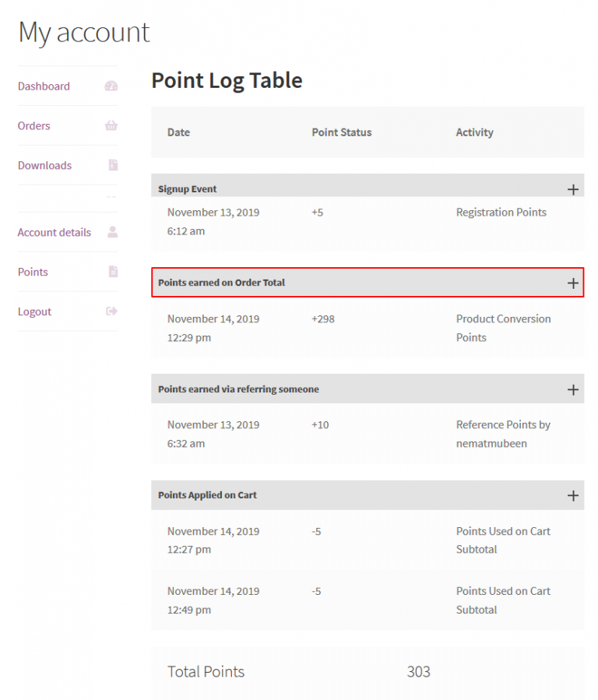This screenshot has width=598, height=700.
Task: Click the Logout link
Action: 34,311
